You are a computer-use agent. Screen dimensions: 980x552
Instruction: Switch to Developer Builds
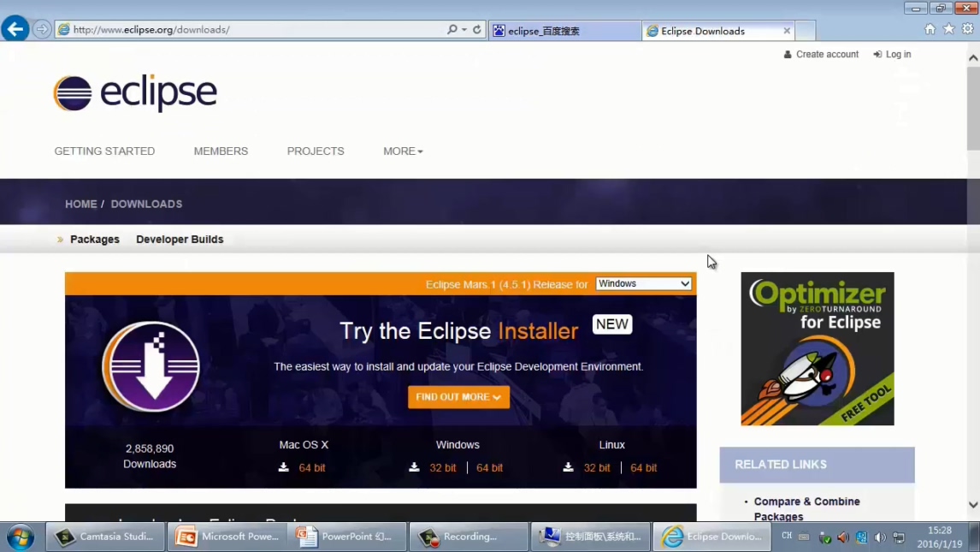(x=180, y=240)
